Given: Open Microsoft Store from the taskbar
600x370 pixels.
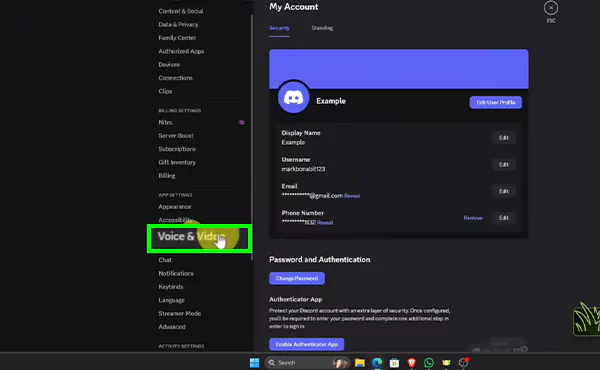Looking at the screenshot, I should [x=394, y=362].
